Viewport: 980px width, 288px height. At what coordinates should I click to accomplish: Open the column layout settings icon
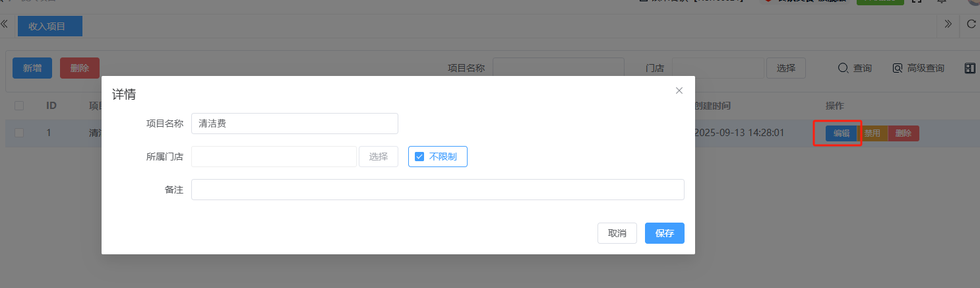(x=969, y=68)
